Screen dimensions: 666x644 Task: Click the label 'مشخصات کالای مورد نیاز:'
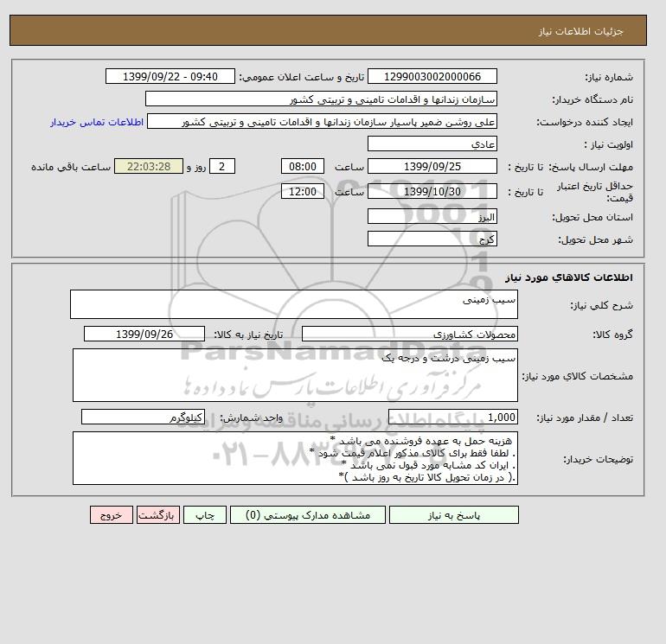(578, 376)
